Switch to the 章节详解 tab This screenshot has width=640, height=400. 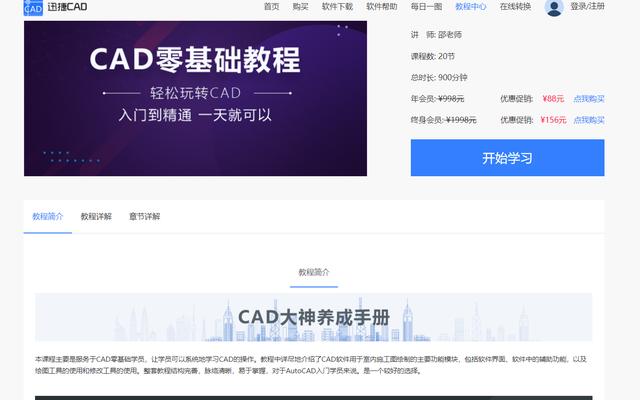click(144, 216)
